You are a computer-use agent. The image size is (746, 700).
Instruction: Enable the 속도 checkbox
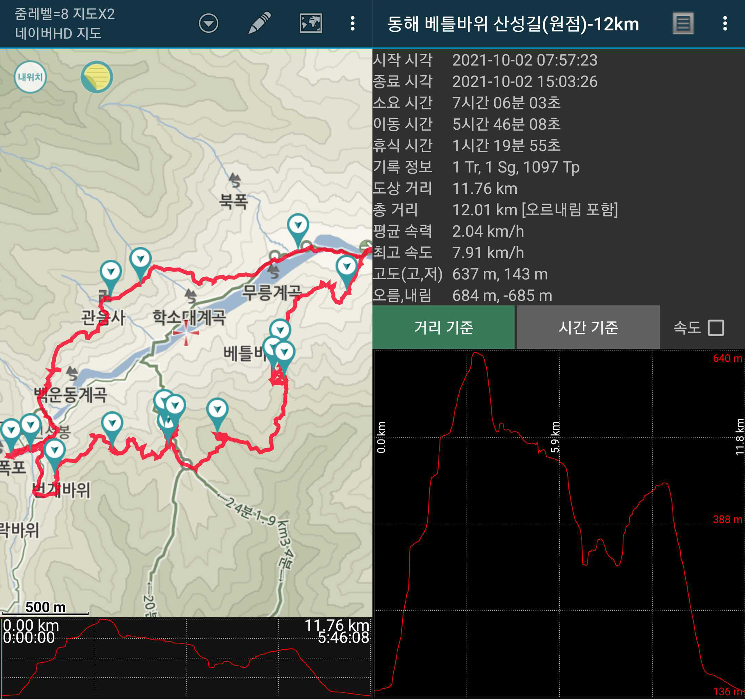click(x=716, y=328)
